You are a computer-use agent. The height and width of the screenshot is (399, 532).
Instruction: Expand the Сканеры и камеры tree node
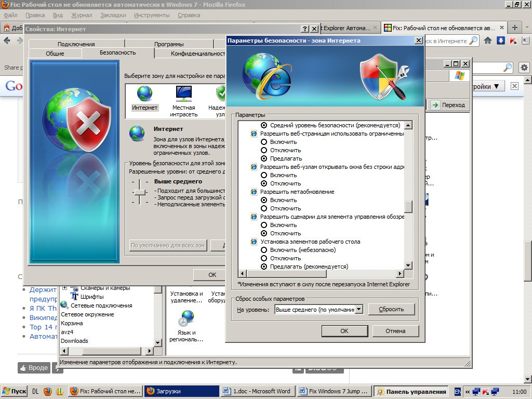click(x=65, y=288)
